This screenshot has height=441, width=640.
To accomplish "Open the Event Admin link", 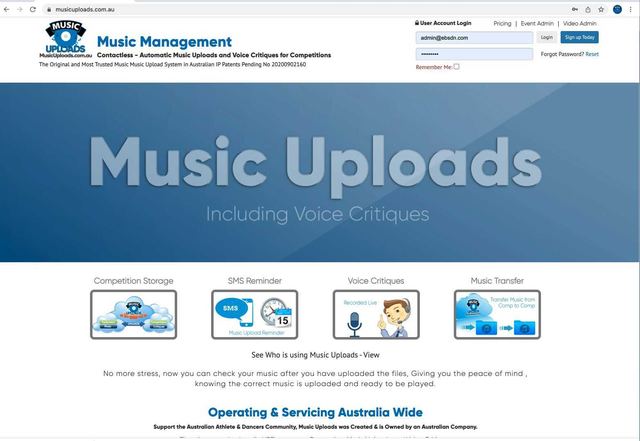I will [x=537, y=24].
